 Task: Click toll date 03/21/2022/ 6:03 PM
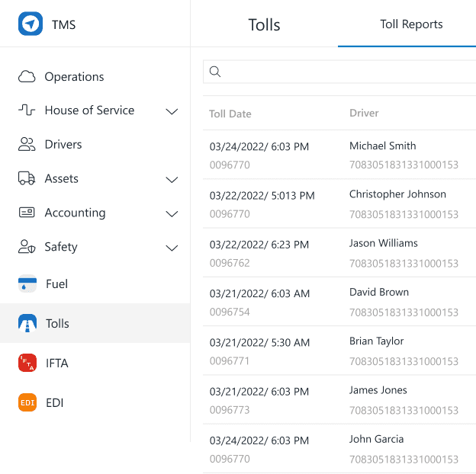pos(259,392)
